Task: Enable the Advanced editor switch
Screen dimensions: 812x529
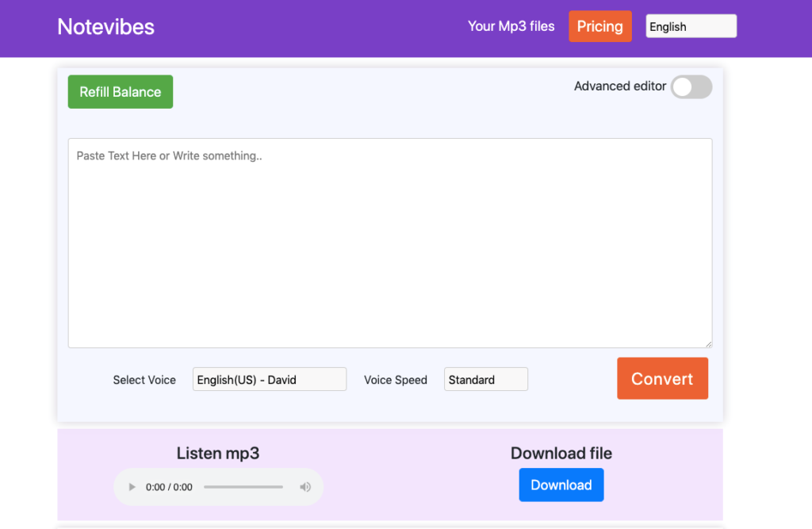Action: 691,87
